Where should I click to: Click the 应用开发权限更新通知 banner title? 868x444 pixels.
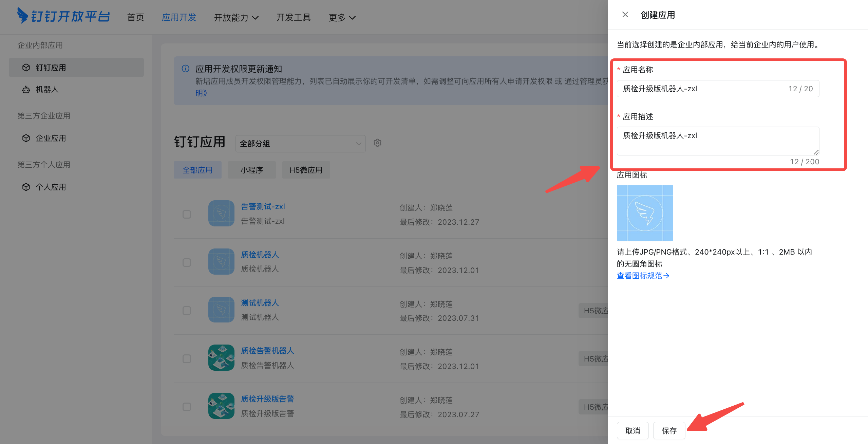click(x=239, y=69)
